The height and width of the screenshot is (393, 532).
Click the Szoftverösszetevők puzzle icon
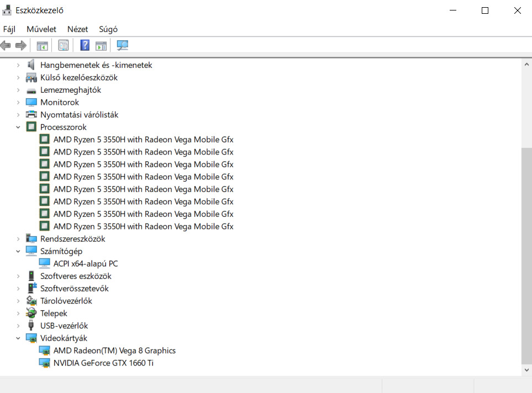tap(32, 288)
